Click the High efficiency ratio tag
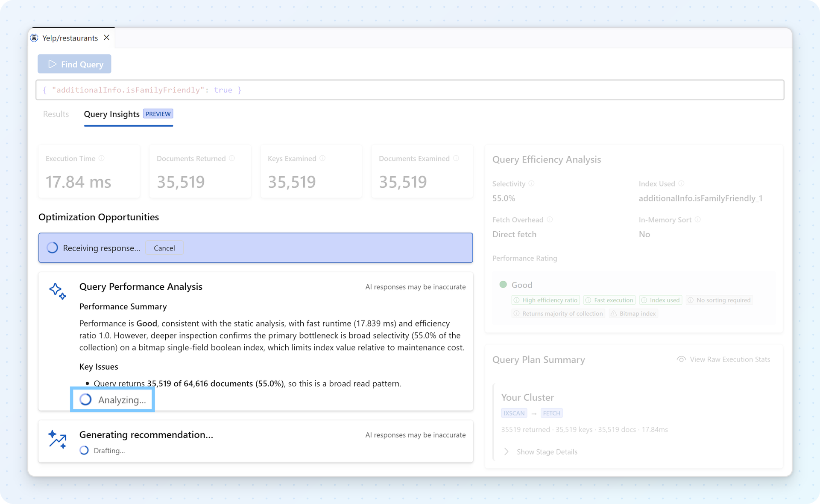The image size is (820, 504). [545, 300]
